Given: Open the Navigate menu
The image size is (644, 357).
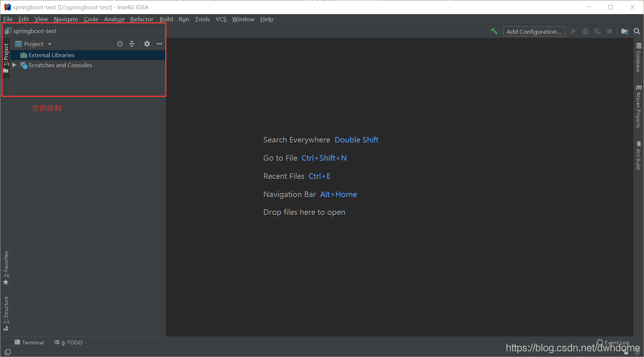Looking at the screenshot, I should [66, 19].
